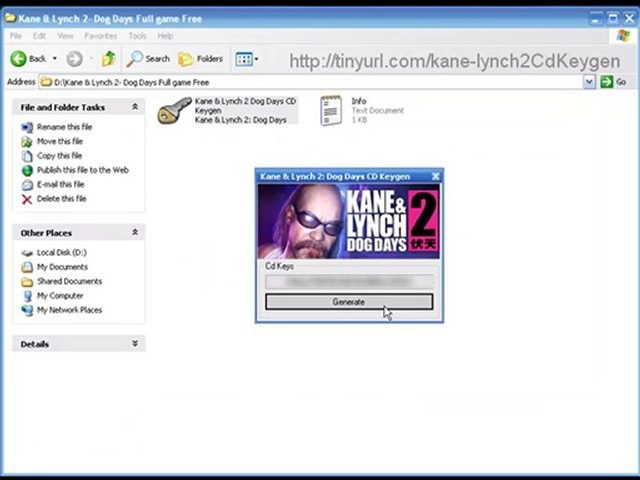This screenshot has width=640, height=480.
Task: Click Rename this file link
Action: (64, 127)
